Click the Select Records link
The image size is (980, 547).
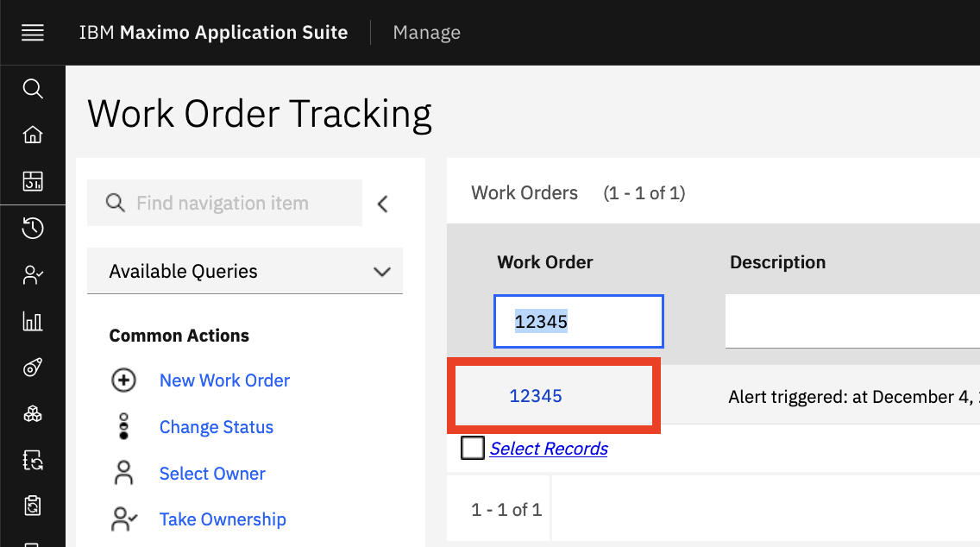tap(549, 449)
